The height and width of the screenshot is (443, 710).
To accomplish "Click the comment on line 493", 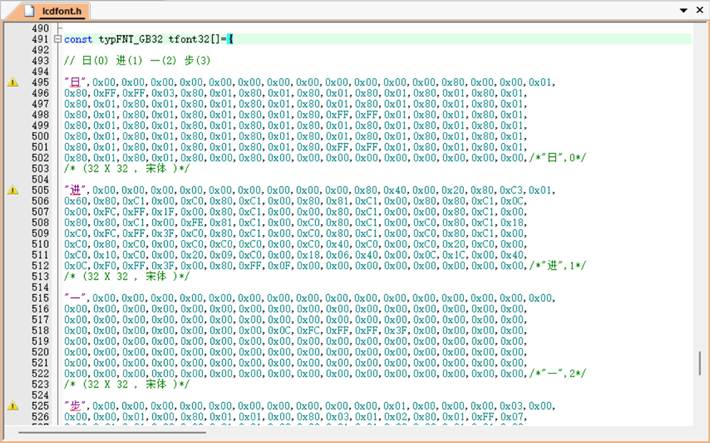I will (x=137, y=61).
